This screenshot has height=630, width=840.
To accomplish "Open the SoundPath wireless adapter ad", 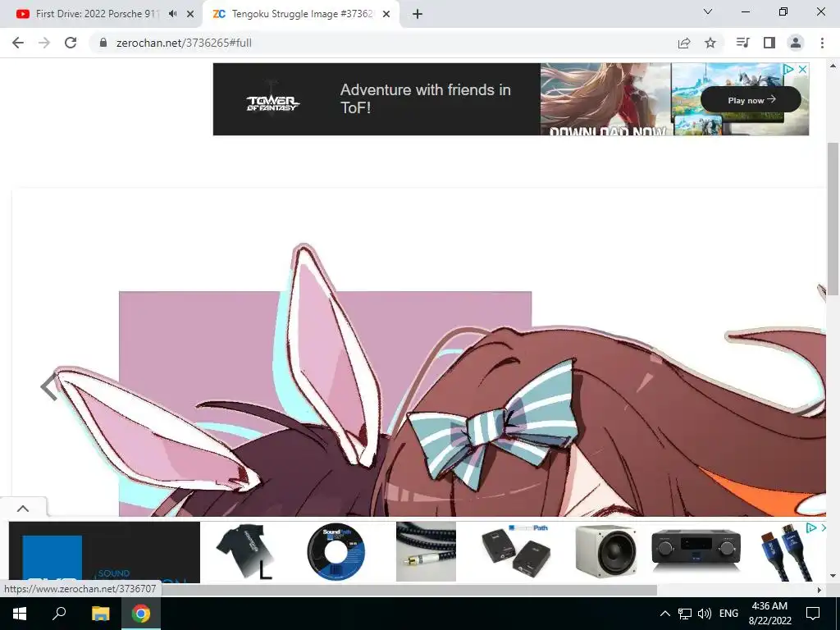I will tap(515, 552).
